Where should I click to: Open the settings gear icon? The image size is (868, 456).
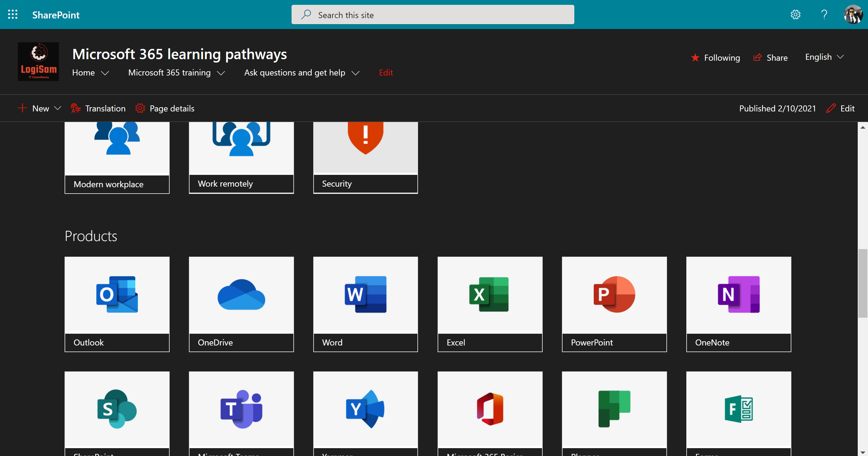tap(795, 14)
